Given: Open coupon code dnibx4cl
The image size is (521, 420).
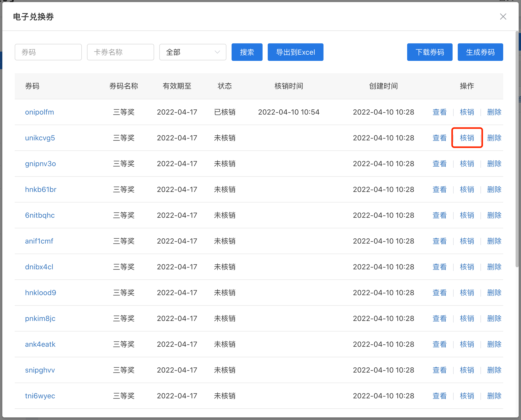Looking at the screenshot, I should pos(39,267).
